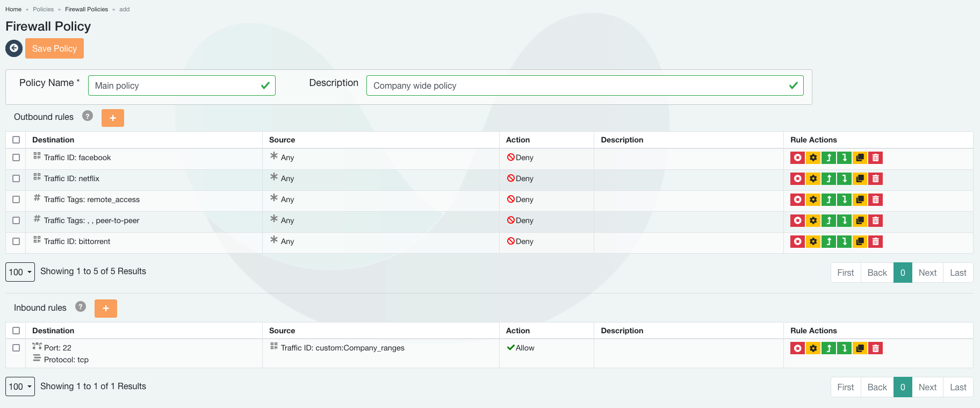Focus the Description field
The height and width of the screenshot is (408, 980).
click(585, 85)
